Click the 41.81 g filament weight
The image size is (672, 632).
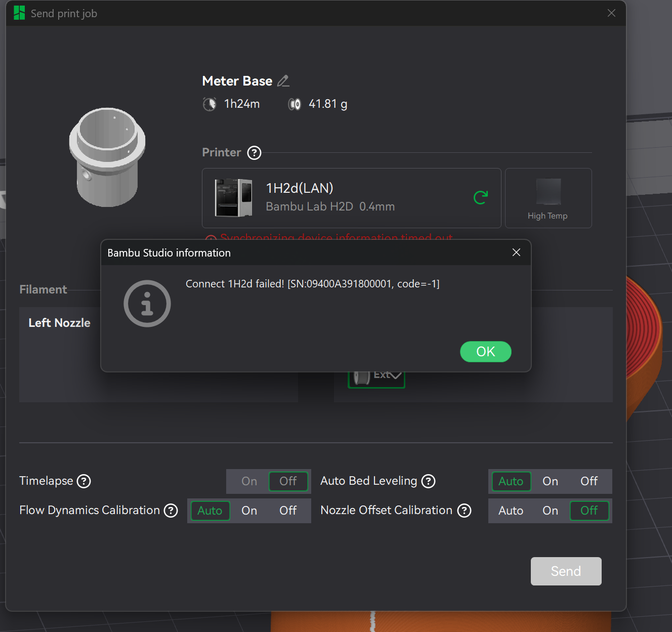(328, 104)
